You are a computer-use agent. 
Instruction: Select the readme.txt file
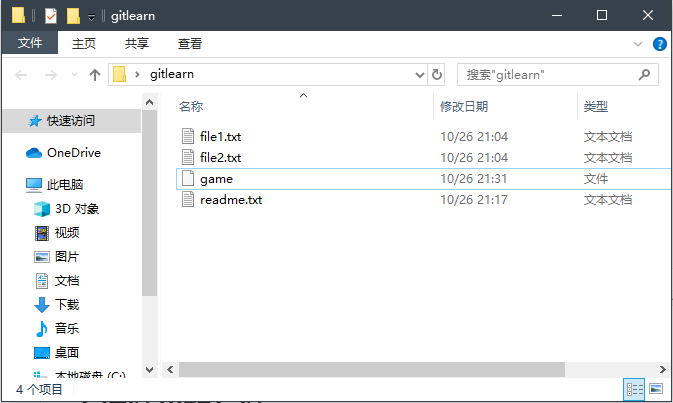(230, 200)
